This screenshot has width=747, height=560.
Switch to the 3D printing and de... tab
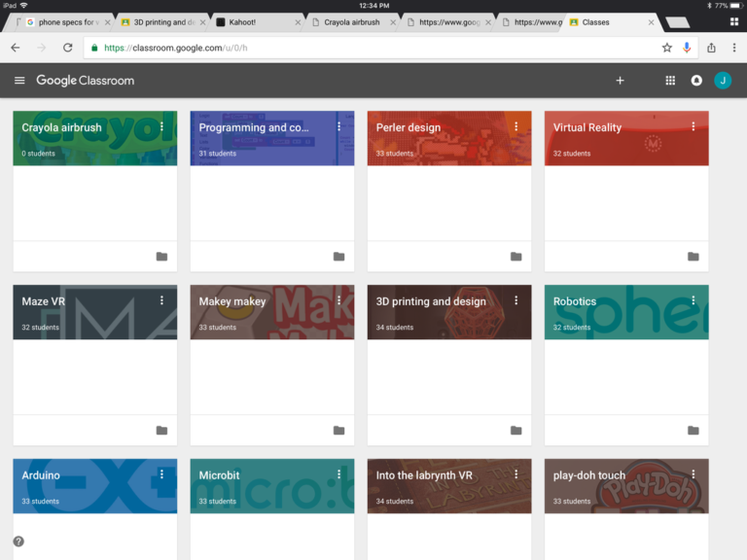161,22
